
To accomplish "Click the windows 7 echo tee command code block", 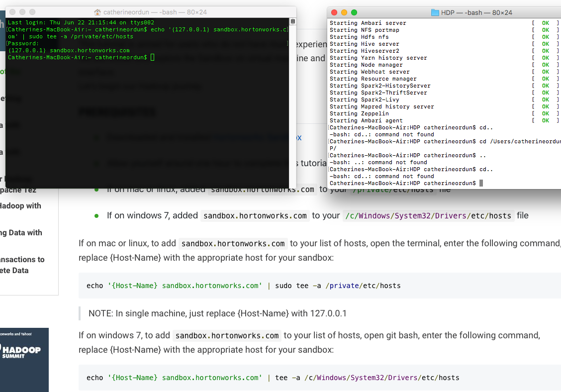I will (x=273, y=378).
